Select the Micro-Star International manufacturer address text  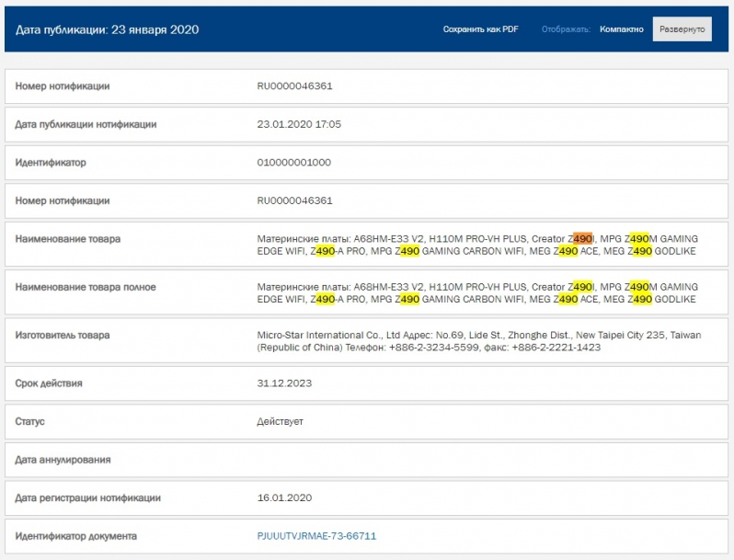(x=479, y=341)
